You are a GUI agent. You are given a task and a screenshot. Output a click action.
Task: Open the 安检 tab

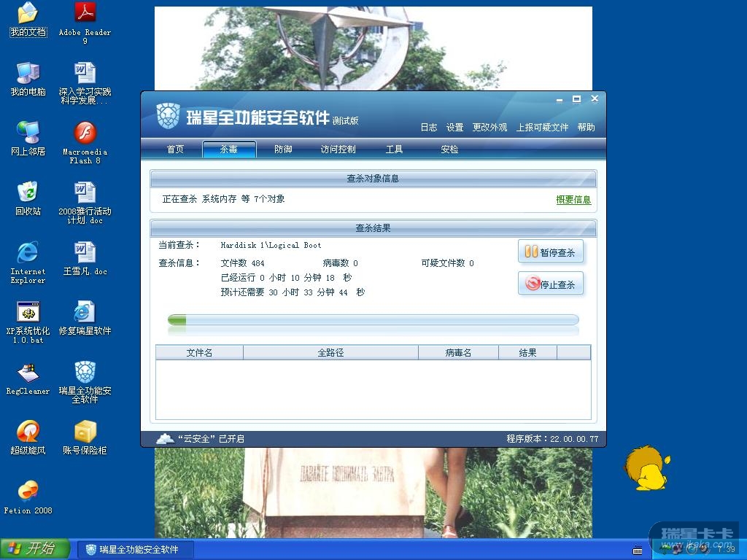click(449, 149)
